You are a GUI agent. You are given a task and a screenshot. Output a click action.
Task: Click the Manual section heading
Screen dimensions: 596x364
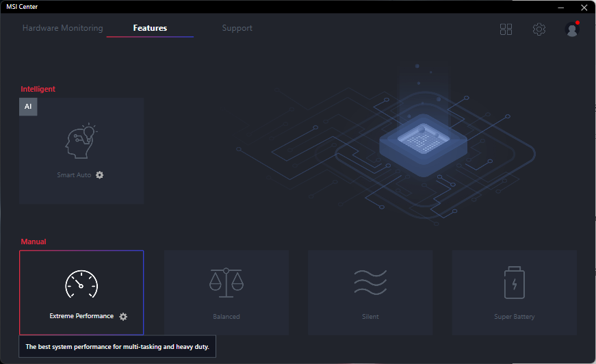click(x=34, y=242)
